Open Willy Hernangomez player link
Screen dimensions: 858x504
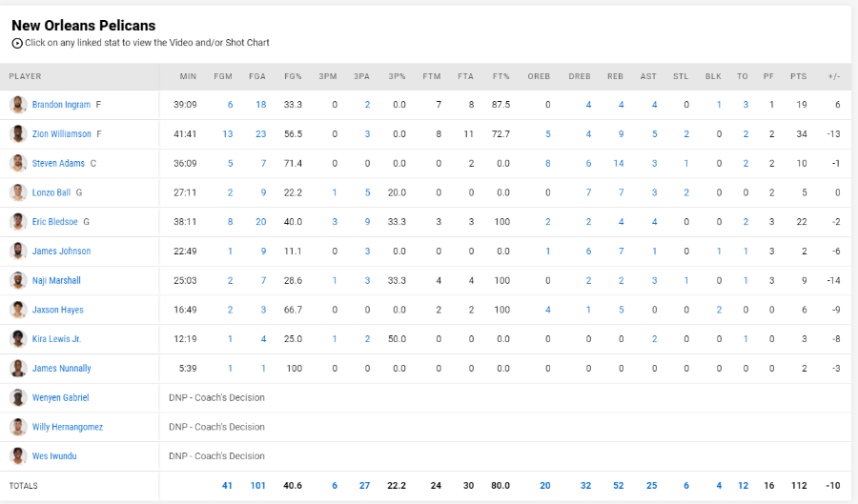(x=68, y=427)
